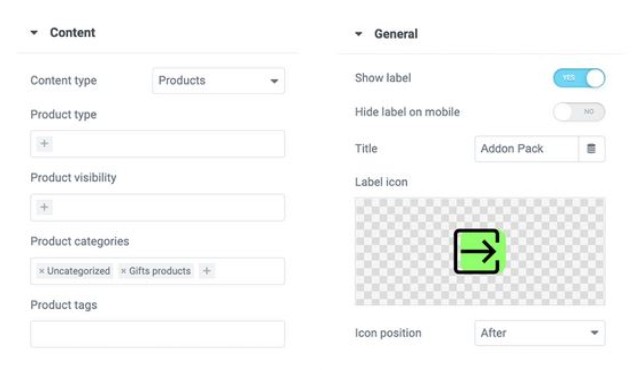Open the Icon position After dropdown
This screenshot has height=370, width=640.
[540, 333]
